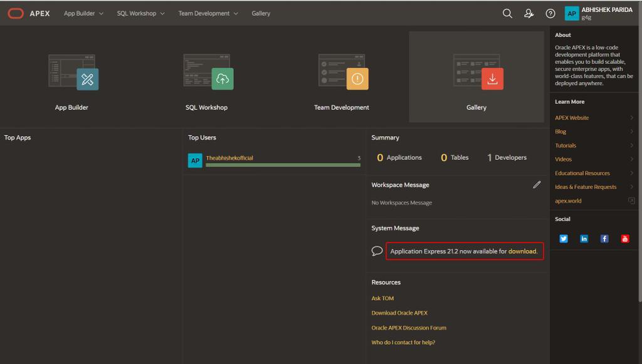This screenshot has height=364, width=642.
Task: Open the Twitter social icon
Action: 564,239
